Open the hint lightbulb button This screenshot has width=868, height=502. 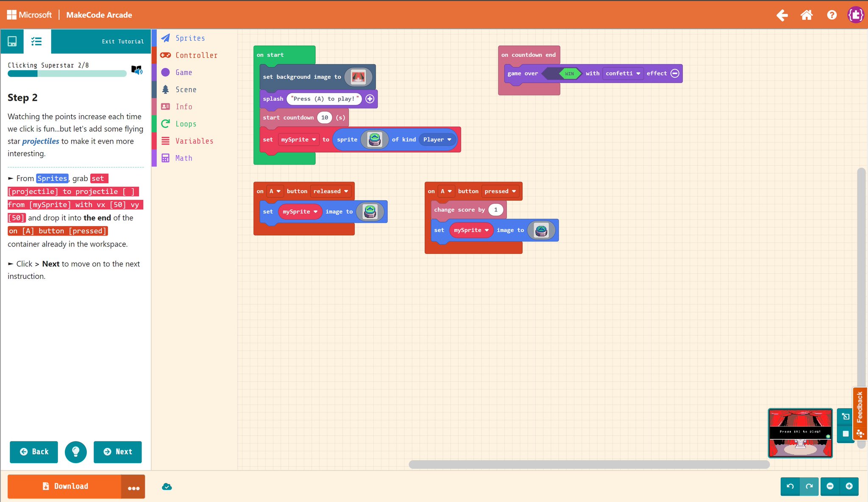pyautogui.click(x=76, y=452)
